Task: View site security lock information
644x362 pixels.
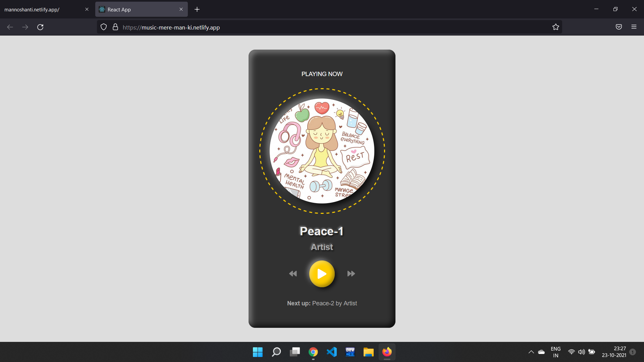Action: (x=115, y=27)
